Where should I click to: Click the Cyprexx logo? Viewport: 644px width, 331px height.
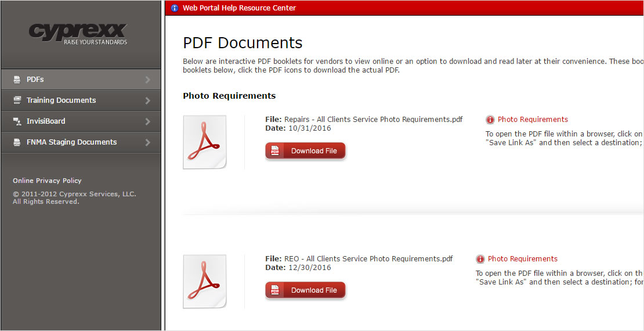[78, 33]
